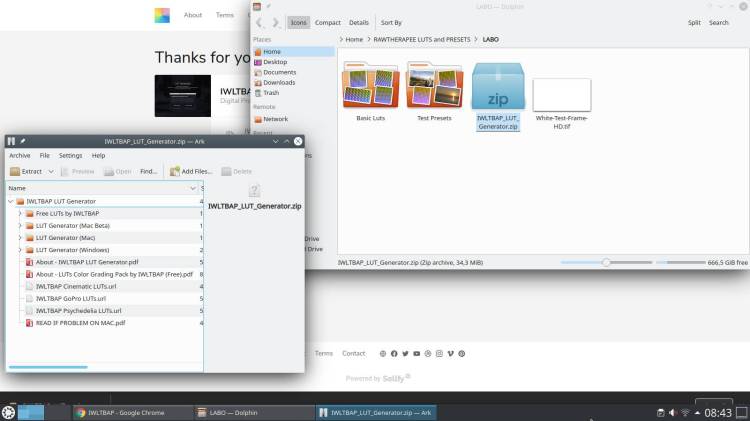
Task: Switch Dolphin to Compact view
Action: click(328, 22)
